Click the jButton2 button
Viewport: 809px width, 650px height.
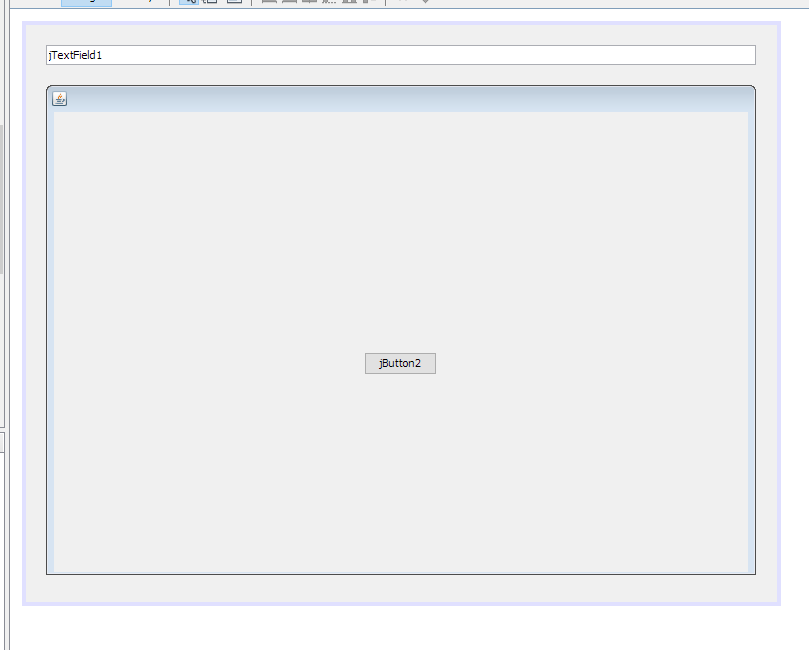(x=400, y=364)
